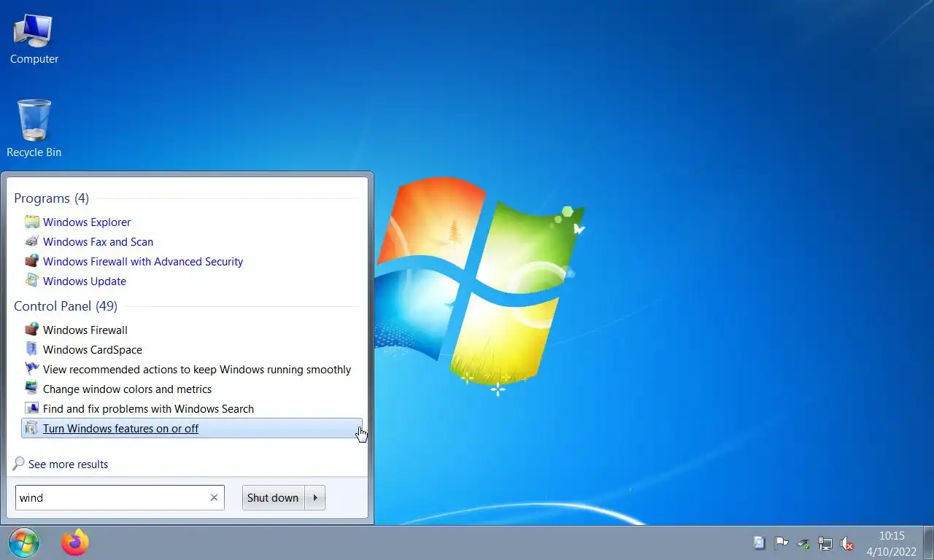Click icon beside Change window colors and metrics
934x560 pixels.
(31, 389)
